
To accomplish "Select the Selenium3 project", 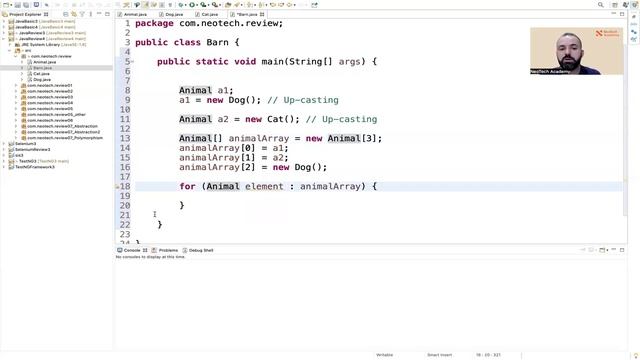I will 22,144.
